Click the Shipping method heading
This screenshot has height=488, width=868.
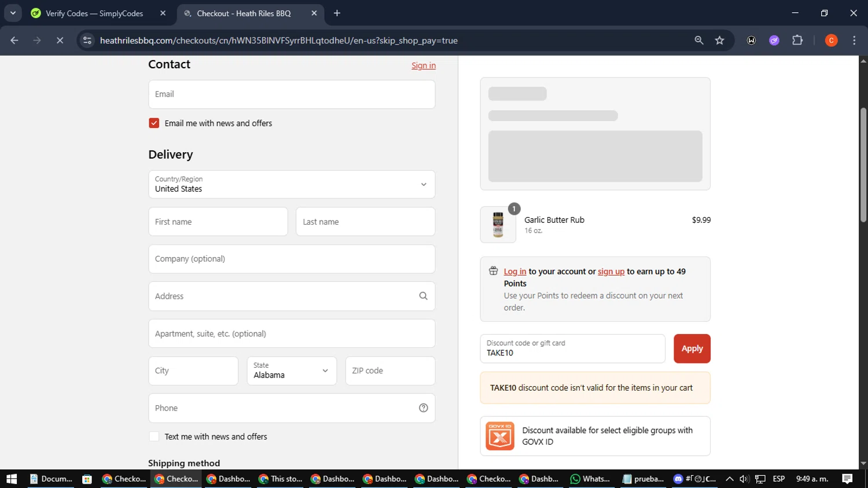(x=184, y=463)
